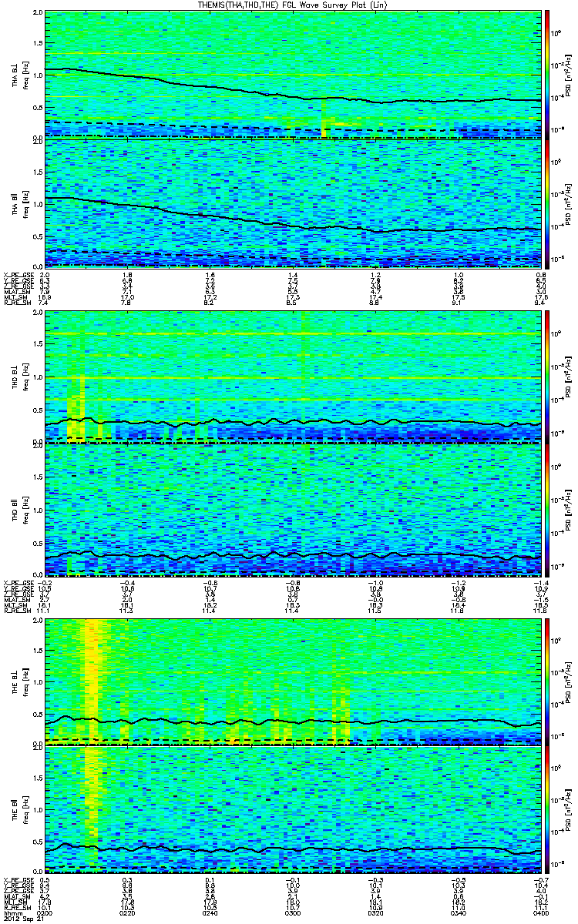
Task: Click the 0340 time tick label
Action: click(459, 913)
